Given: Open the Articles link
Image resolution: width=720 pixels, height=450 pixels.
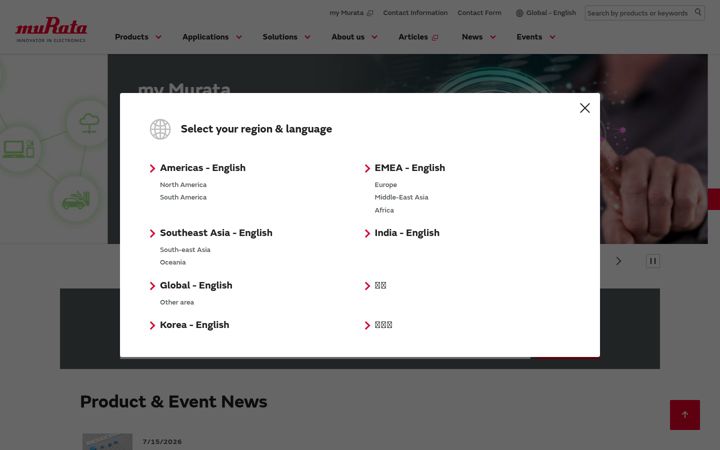Looking at the screenshot, I should (413, 37).
